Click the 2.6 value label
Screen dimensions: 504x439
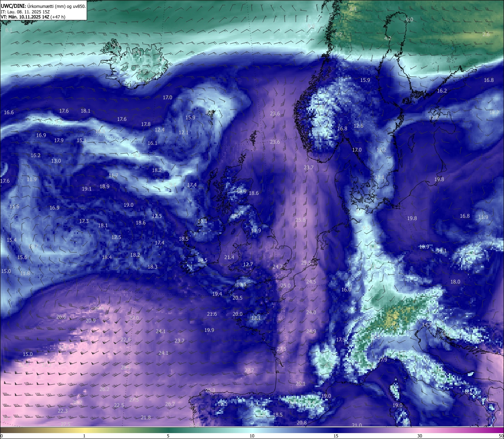[486, 34]
